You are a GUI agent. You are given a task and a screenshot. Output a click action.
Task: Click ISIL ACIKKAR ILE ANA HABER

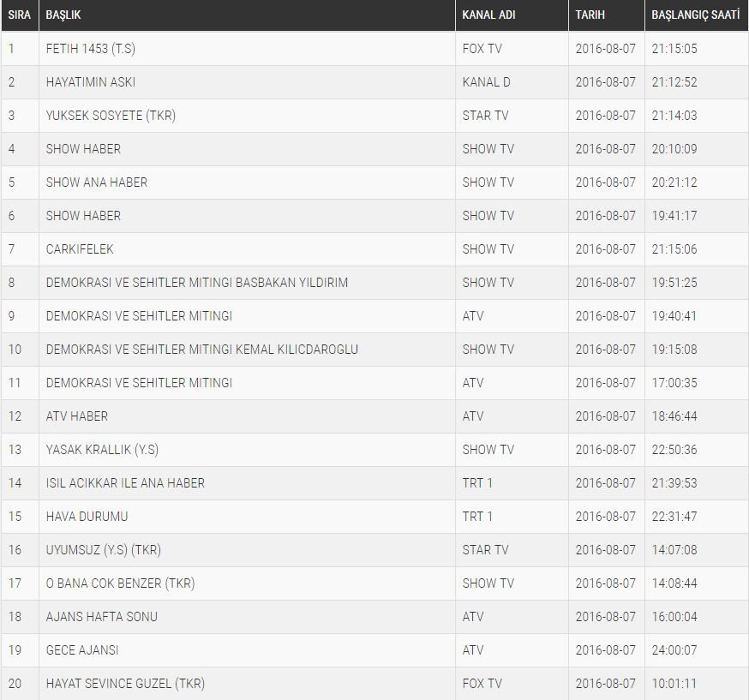pyautogui.click(x=125, y=483)
